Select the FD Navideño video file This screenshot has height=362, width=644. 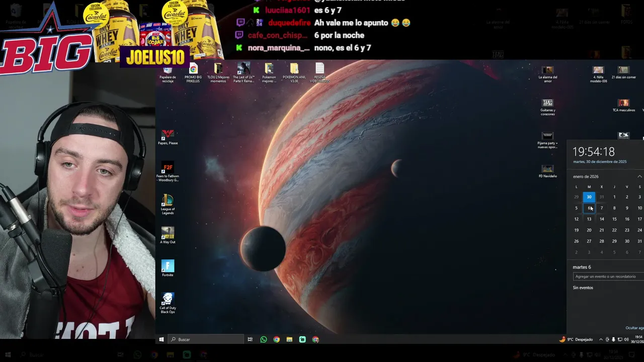point(547,172)
